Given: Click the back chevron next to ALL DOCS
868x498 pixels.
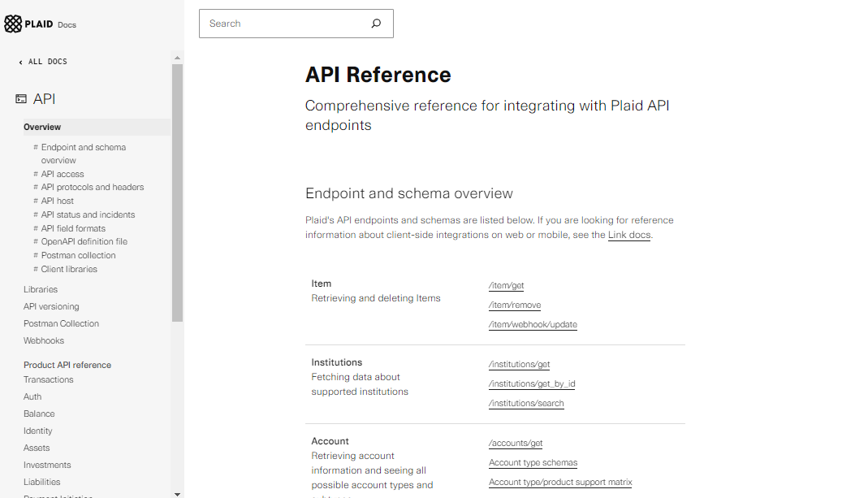Looking at the screenshot, I should (x=19, y=61).
